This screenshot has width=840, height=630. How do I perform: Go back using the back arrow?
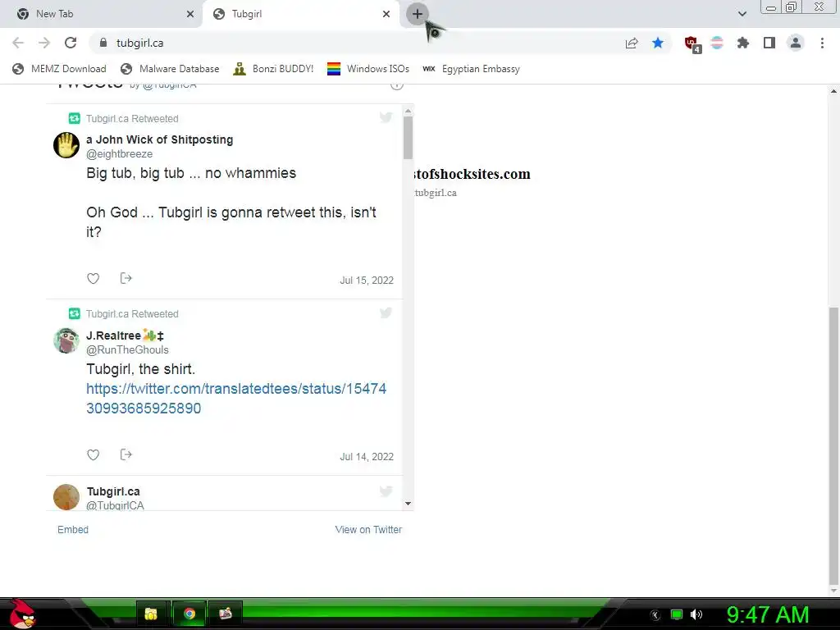18,43
